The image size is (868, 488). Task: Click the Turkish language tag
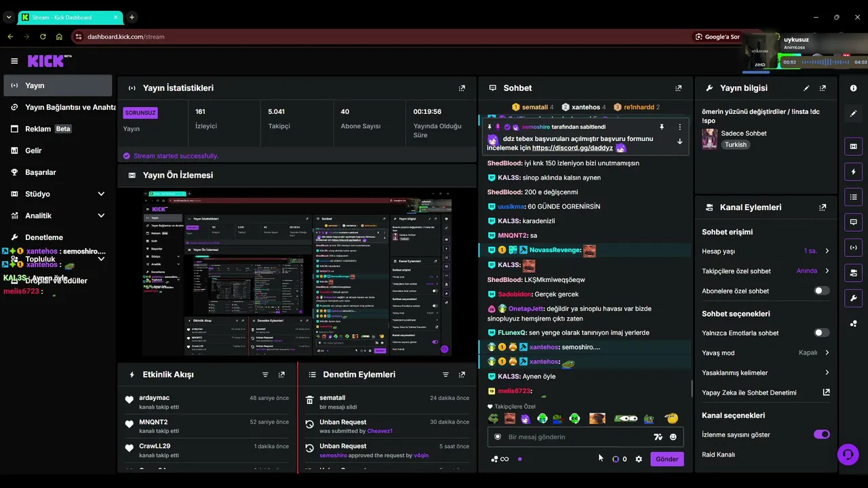point(735,144)
